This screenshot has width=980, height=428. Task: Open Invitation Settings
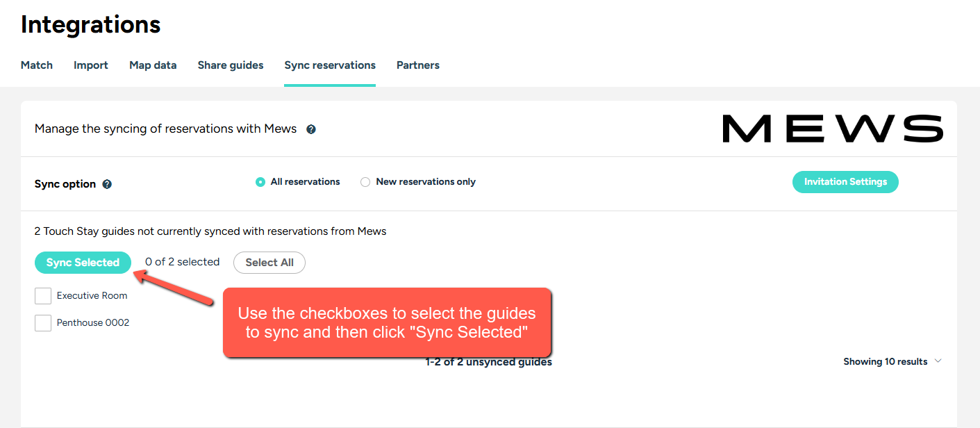[x=845, y=182]
